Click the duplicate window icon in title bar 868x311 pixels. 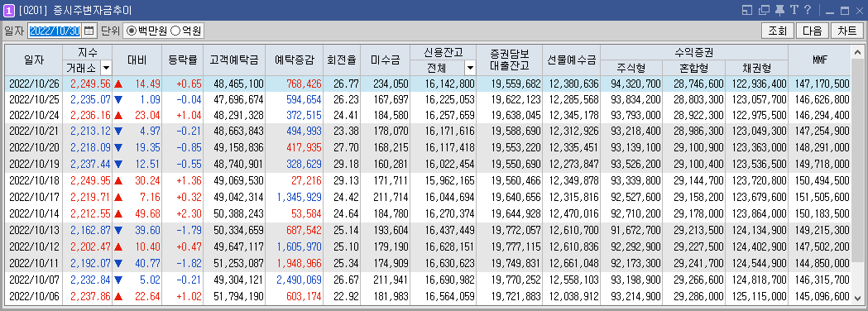click(x=765, y=10)
